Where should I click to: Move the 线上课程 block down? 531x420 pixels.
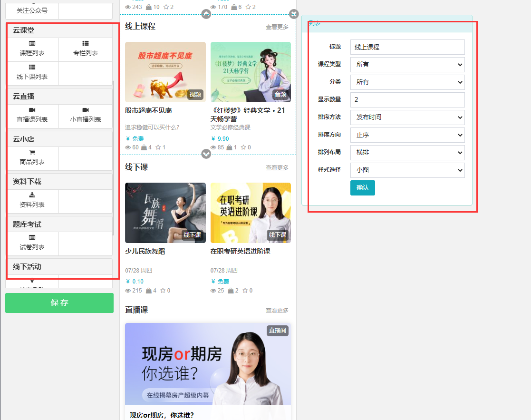coord(206,154)
